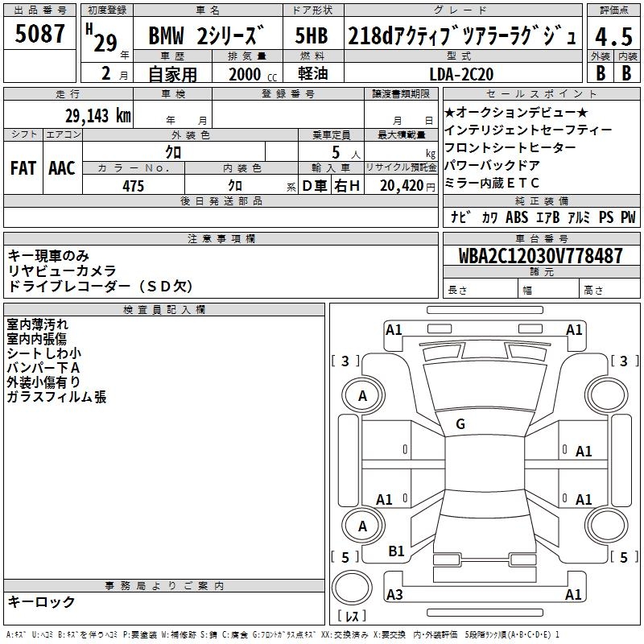
Task: Click the A3 mark on rear bumper
Action: tap(394, 594)
